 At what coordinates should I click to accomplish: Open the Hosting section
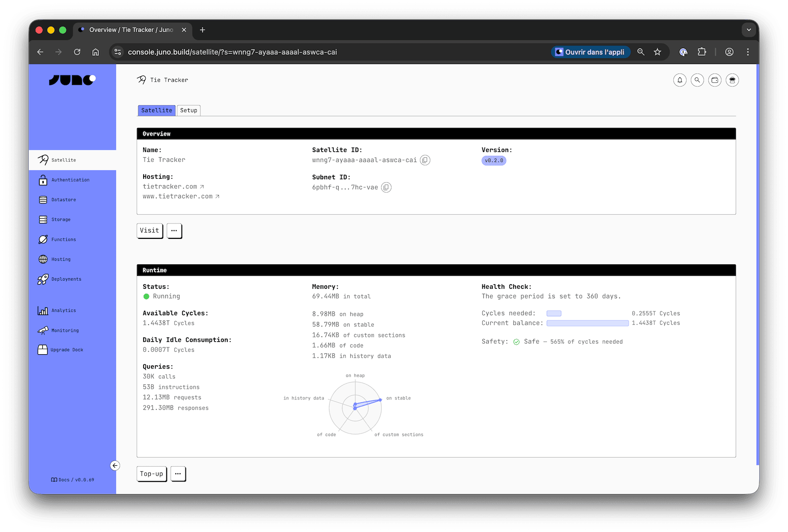pyautogui.click(x=61, y=259)
